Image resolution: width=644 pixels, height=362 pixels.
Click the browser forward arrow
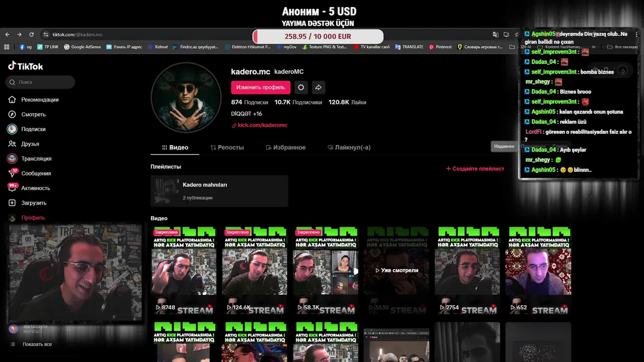coord(19,35)
